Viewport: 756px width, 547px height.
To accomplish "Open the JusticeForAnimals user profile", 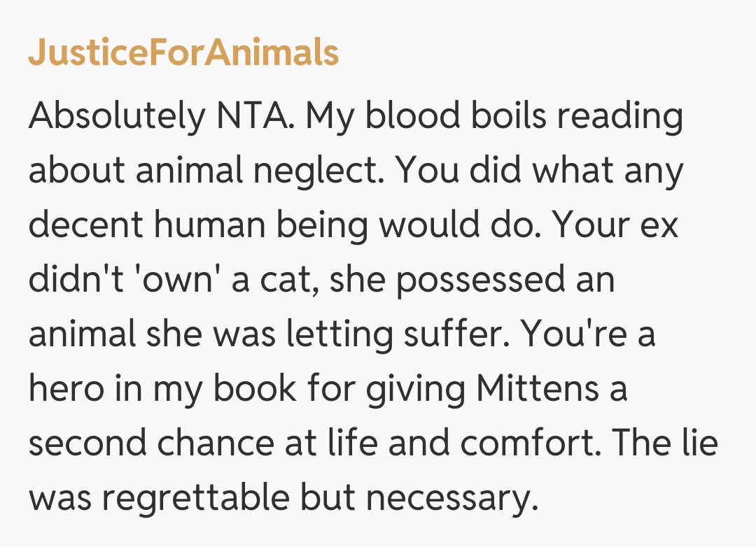I will (183, 53).
